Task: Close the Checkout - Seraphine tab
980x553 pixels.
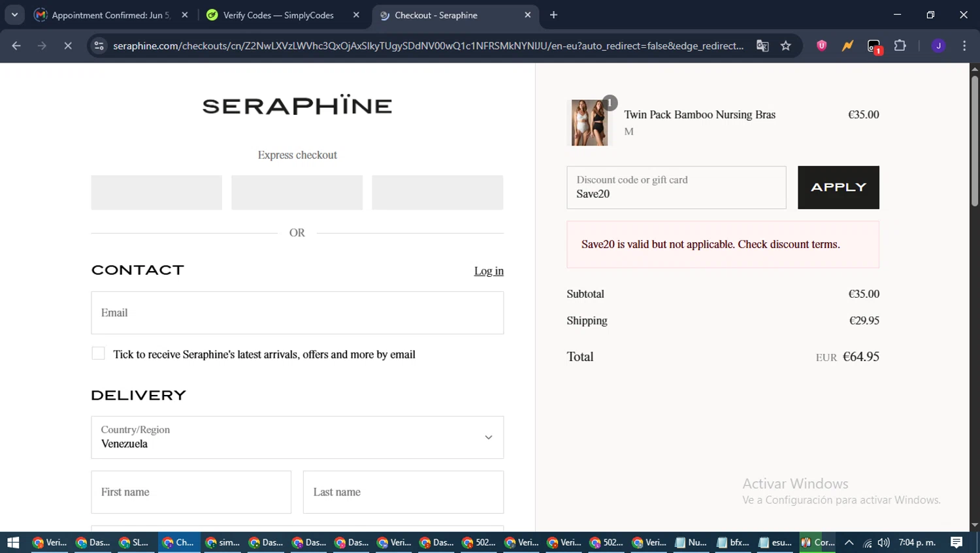Action: 528,15
